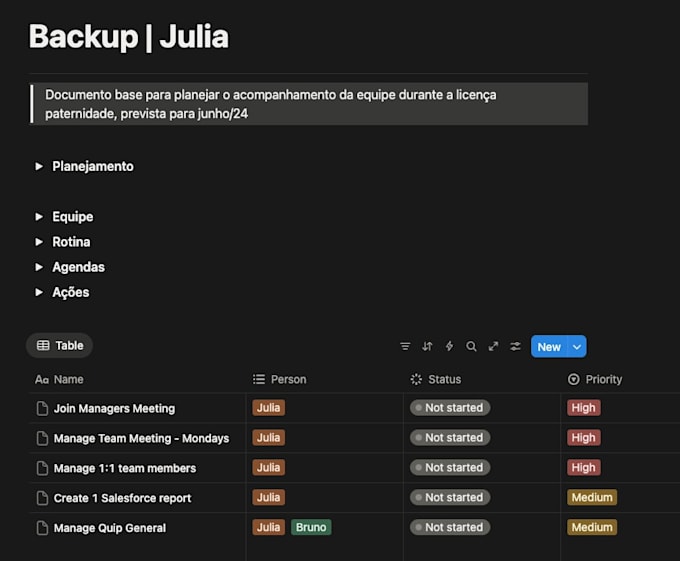
Task: Open the Create 1 Salesforce report page
Action: [x=122, y=498]
